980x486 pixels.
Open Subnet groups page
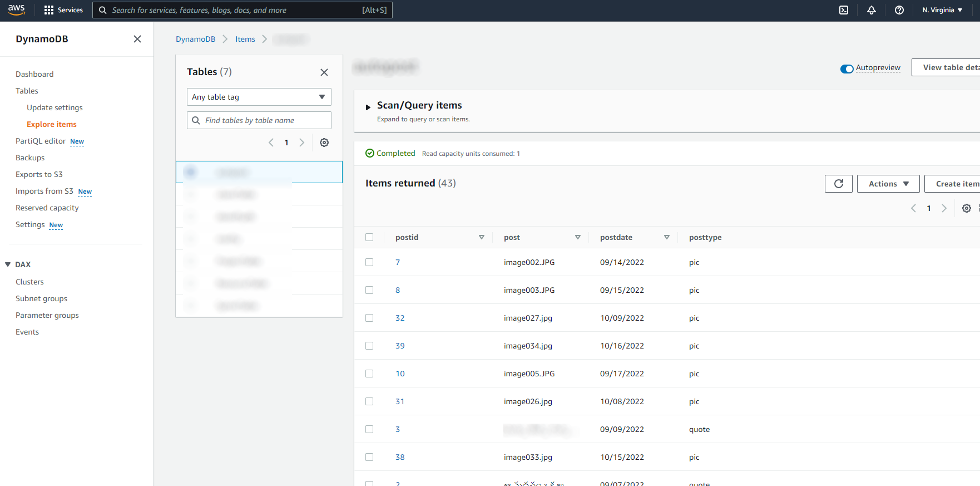[41, 298]
